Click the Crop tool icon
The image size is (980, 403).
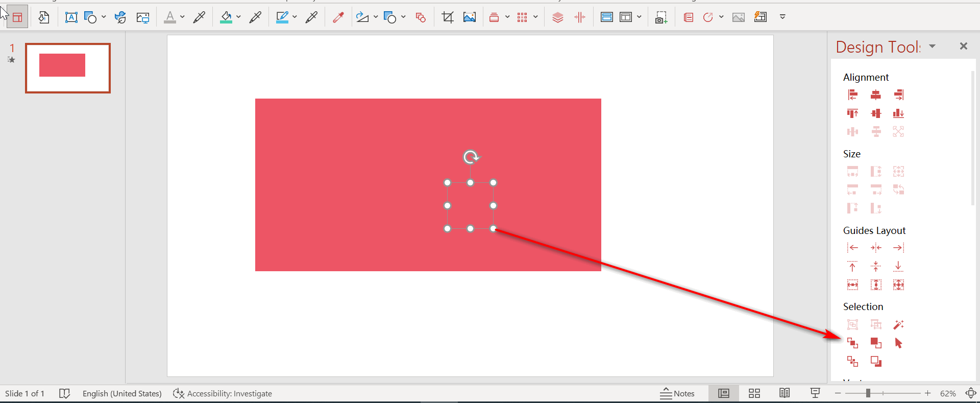click(448, 17)
